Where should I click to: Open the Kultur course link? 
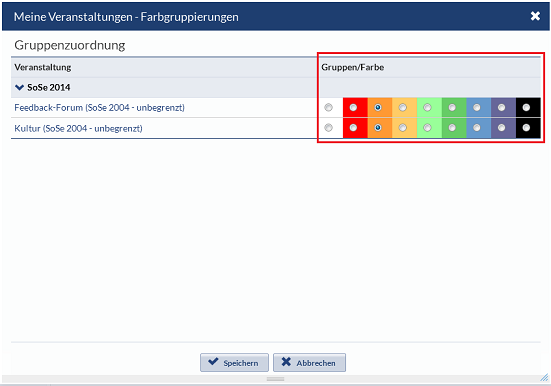(x=78, y=128)
